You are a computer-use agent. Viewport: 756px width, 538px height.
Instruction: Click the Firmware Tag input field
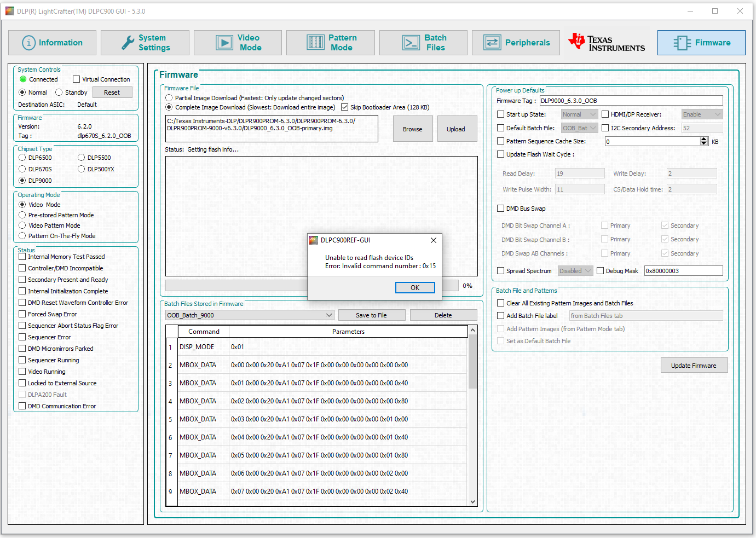coord(631,101)
